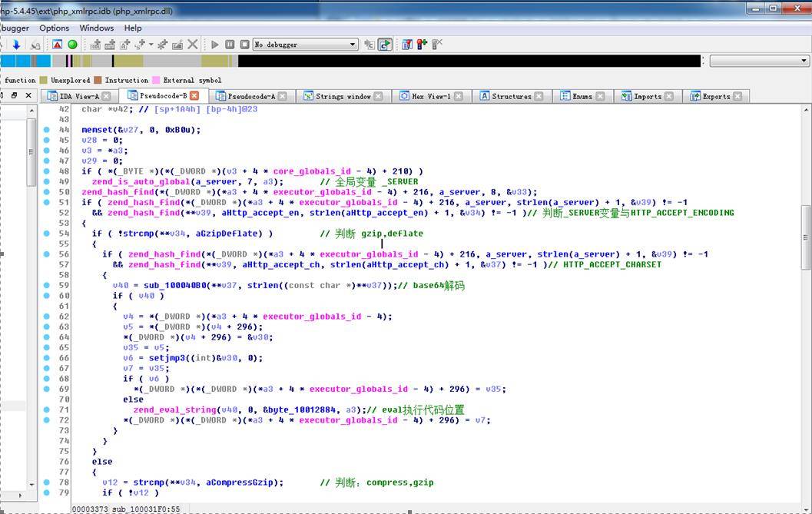
Task: Click the delete breakpoint traffic-light icon
Action: pos(437,45)
